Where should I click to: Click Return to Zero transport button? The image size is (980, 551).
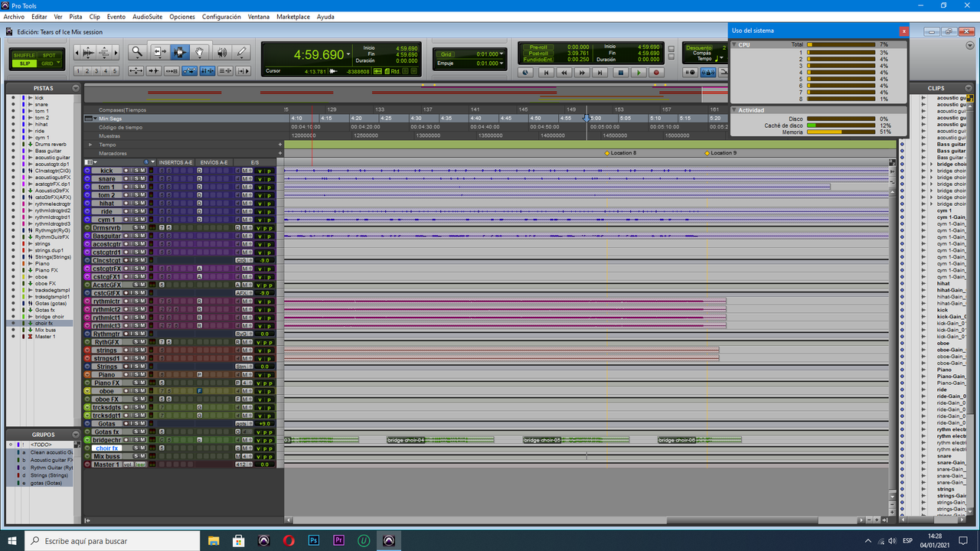tap(546, 73)
